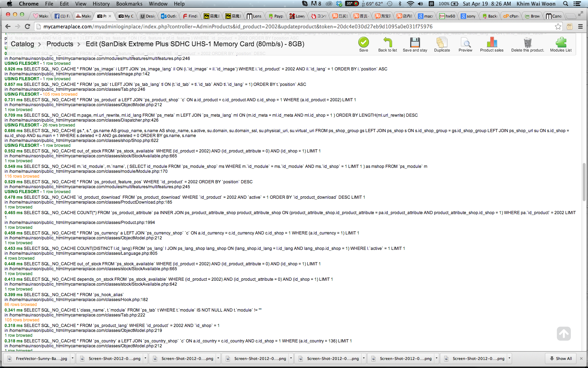
Task: Click the CSS extension icon in the toolbar
Action: [x=569, y=27]
